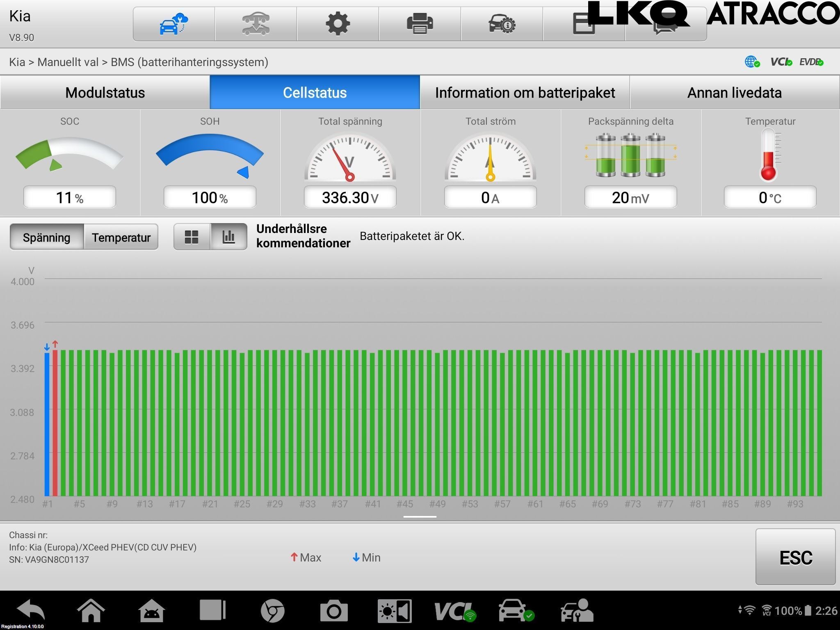Open the vehicle information icon

pyautogui.click(x=502, y=24)
